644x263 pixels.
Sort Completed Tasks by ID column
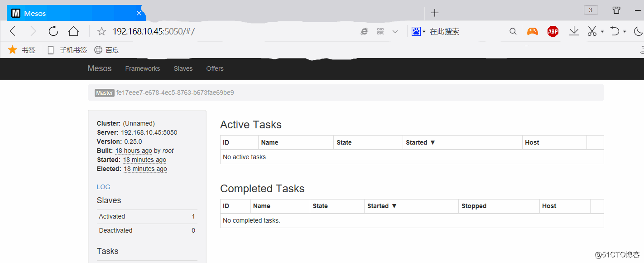(226, 206)
